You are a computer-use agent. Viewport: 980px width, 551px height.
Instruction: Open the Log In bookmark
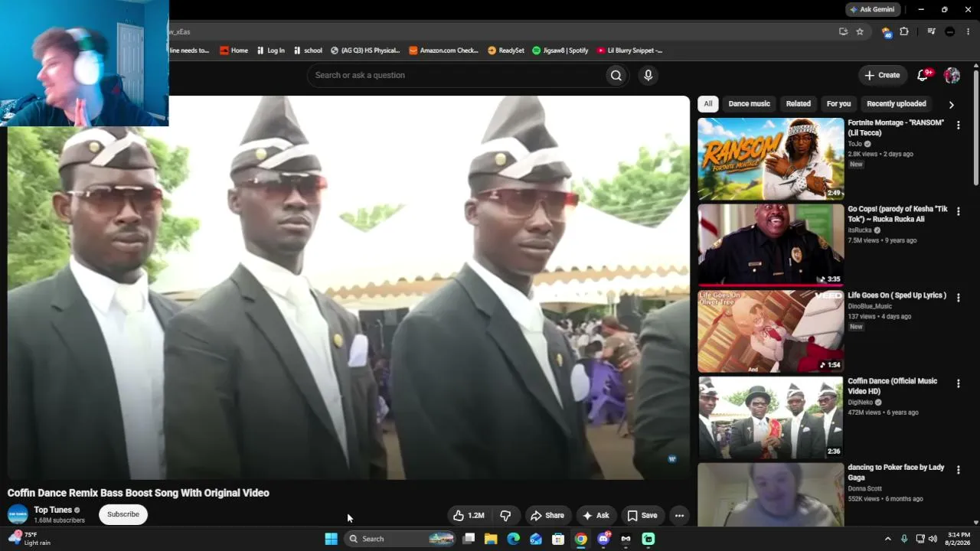click(270, 51)
